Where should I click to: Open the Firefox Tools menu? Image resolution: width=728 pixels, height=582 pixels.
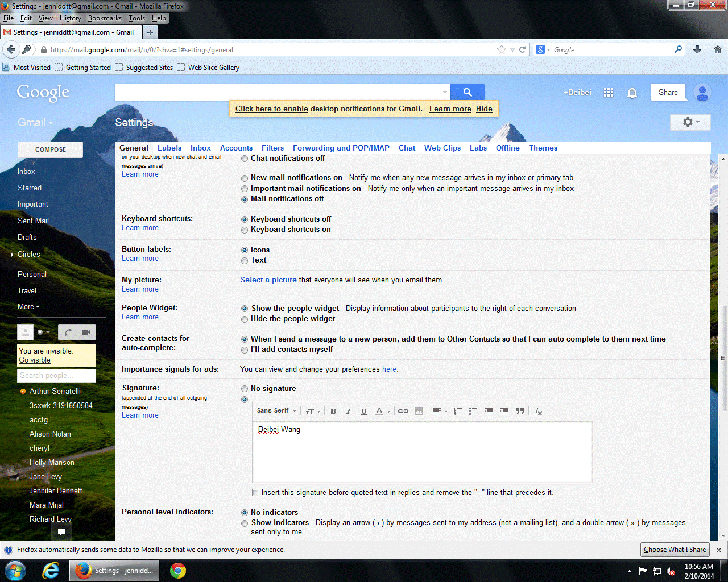[136, 18]
